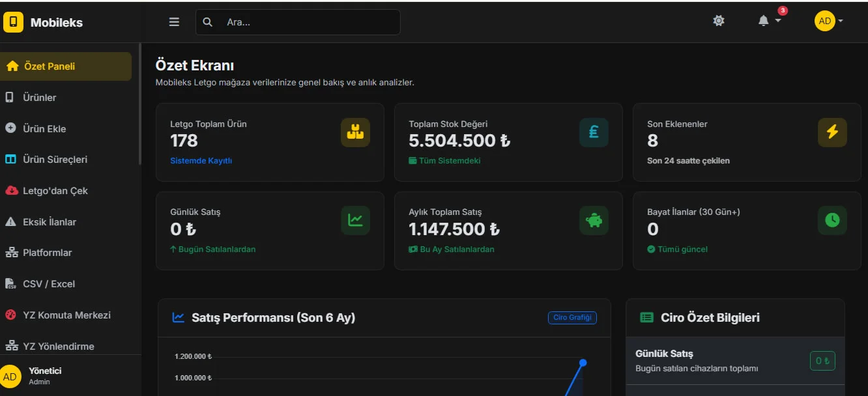This screenshot has height=396, width=868.
Task: Click Bu Ay Satılanlardan label
Action: (457, 249)
